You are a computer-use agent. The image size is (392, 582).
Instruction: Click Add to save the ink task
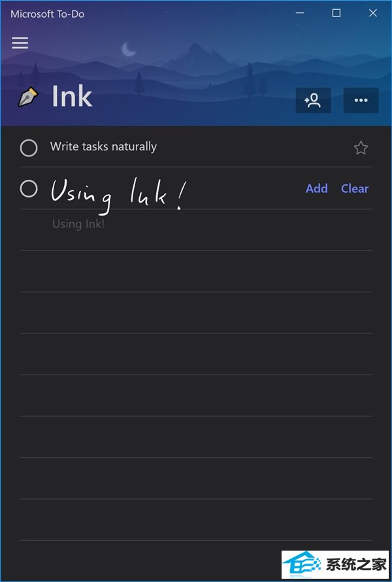click(x=317, y=188)
